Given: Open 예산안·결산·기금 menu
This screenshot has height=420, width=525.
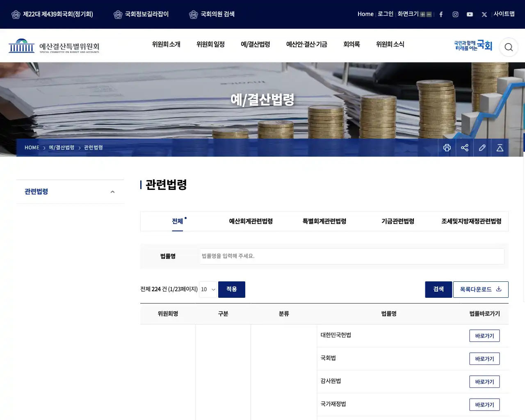Looking at the screenshot, I should [x=307, y=44].
